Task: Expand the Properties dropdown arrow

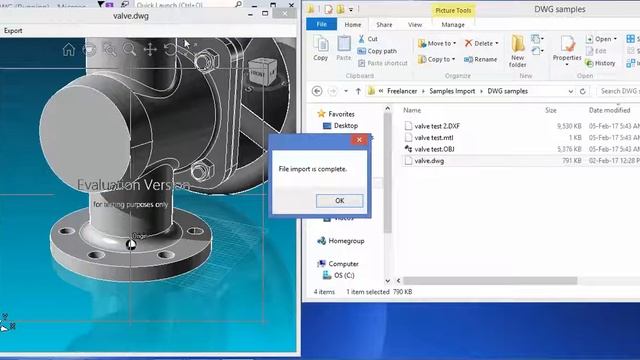Action: tap(567, 65)
